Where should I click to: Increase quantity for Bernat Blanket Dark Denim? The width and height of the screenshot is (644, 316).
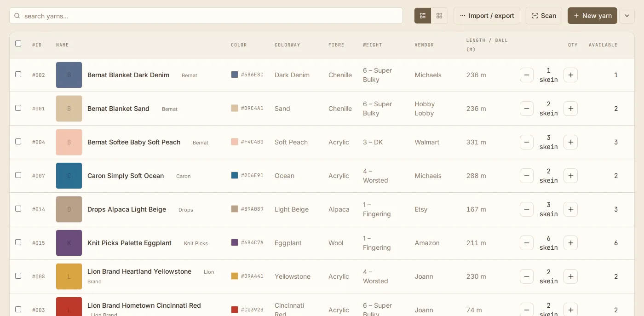pos(570,75)
